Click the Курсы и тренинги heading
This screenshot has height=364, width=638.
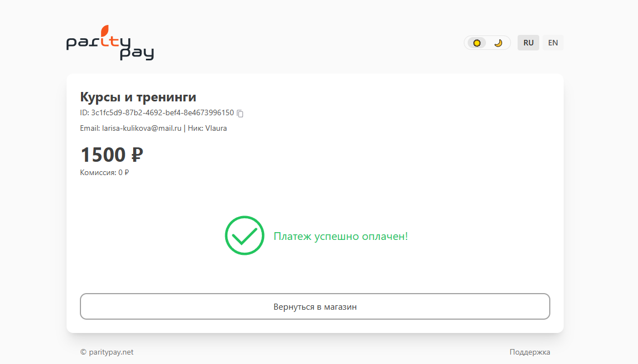tap(138, 97)
